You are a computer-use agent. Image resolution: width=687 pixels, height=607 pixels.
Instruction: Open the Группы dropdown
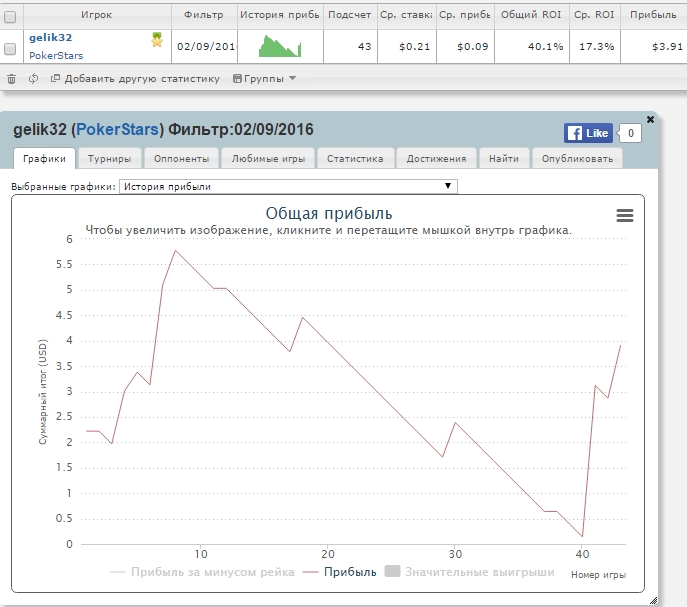point(264,79)
